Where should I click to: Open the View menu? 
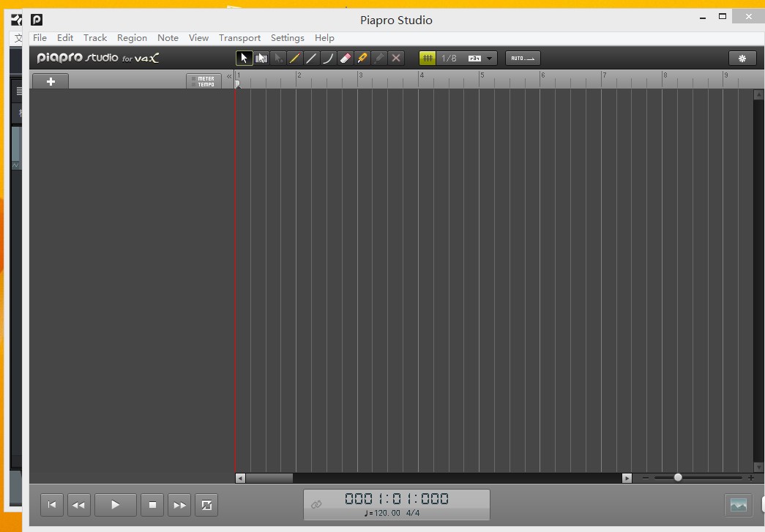(198, 38)
